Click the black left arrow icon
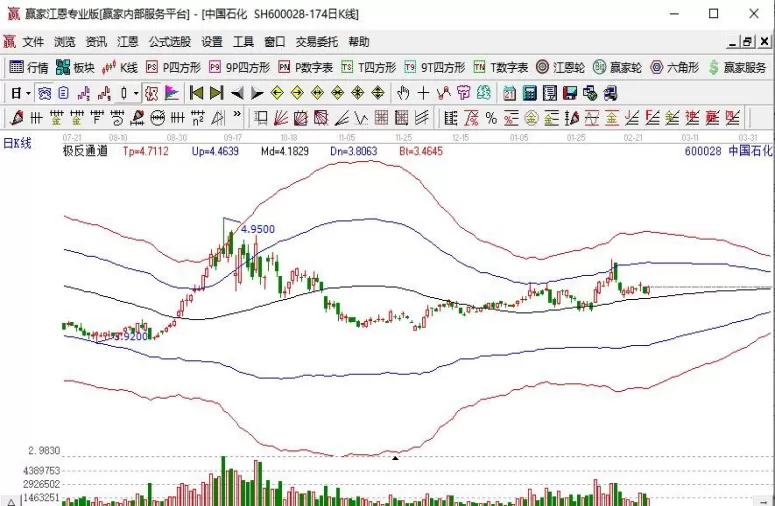Viewport: 775px width, 506px height. [x=237, y=93]
